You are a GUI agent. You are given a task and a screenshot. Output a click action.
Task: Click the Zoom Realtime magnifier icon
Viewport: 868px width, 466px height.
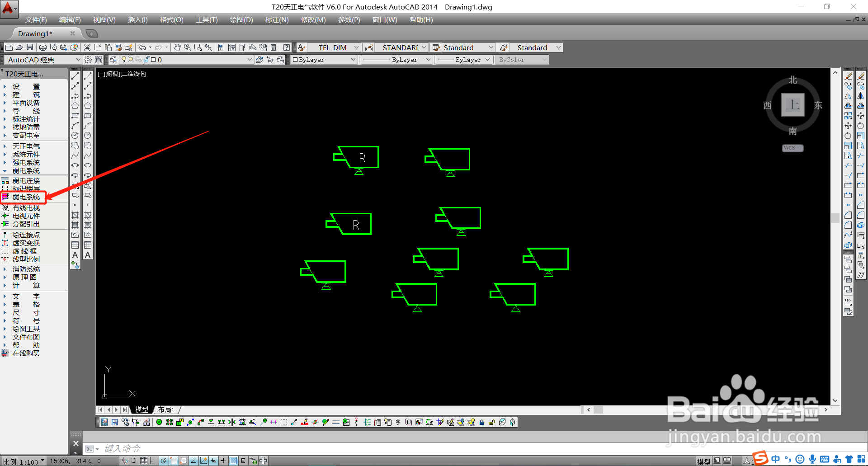point(188,47)
